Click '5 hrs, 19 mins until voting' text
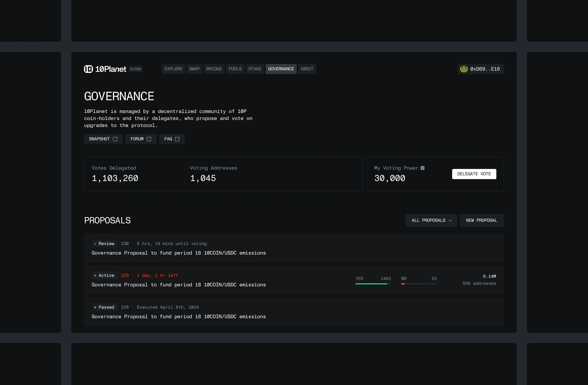This screenshot has width=588, height=385. click(x=172, y=244)
